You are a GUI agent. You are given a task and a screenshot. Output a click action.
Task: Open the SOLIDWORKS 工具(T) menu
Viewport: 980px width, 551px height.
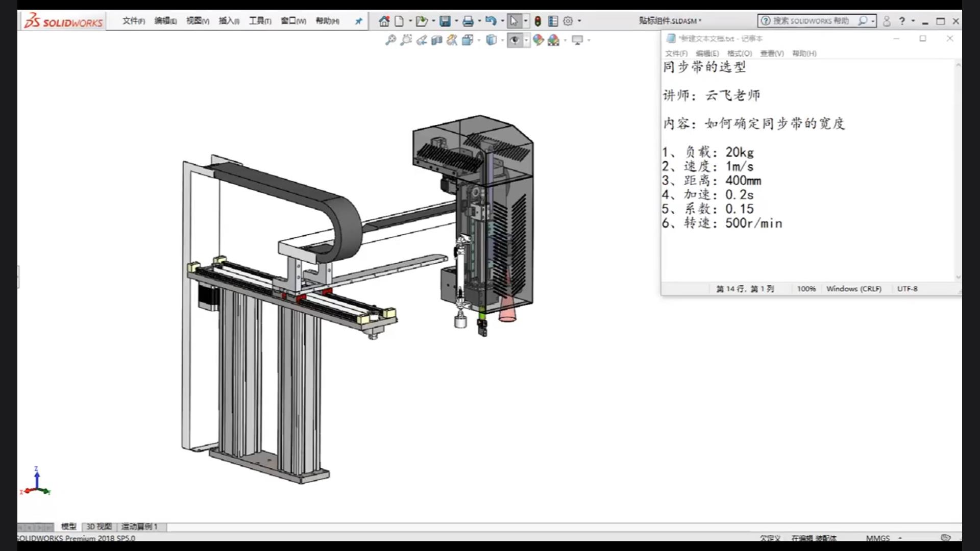coord(260,21)
